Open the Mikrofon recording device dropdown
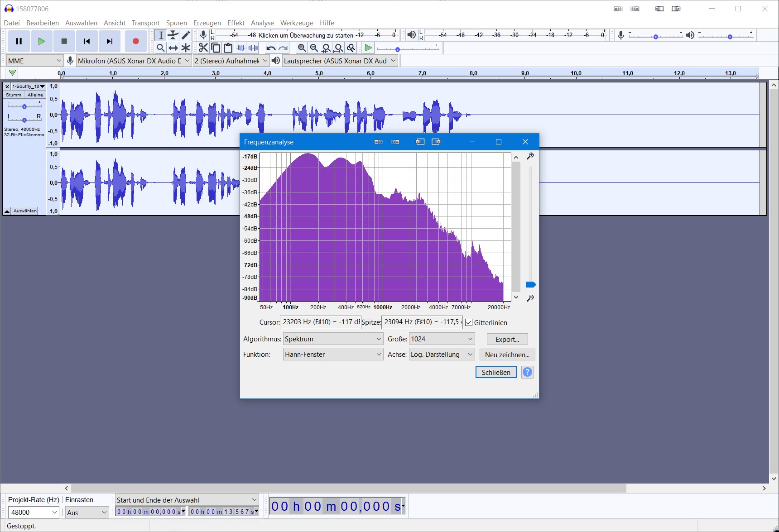This screenshot has width=779, height=532. [x=134, y=61]
